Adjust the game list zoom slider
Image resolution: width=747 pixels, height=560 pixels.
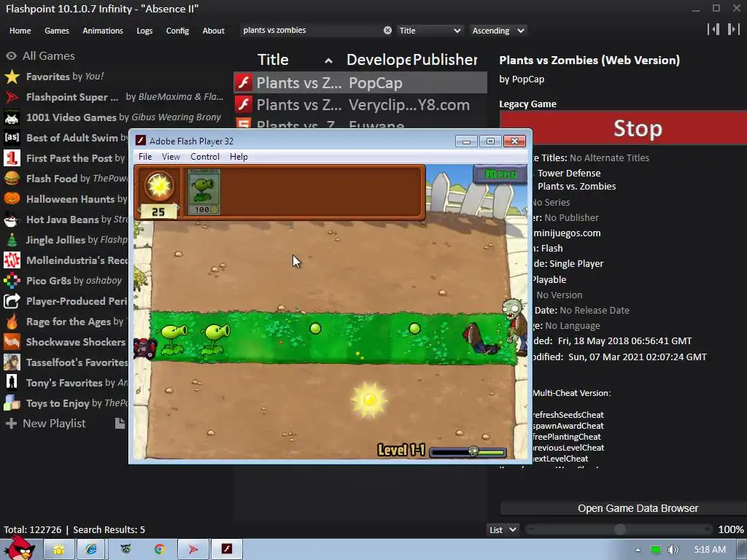619,529
